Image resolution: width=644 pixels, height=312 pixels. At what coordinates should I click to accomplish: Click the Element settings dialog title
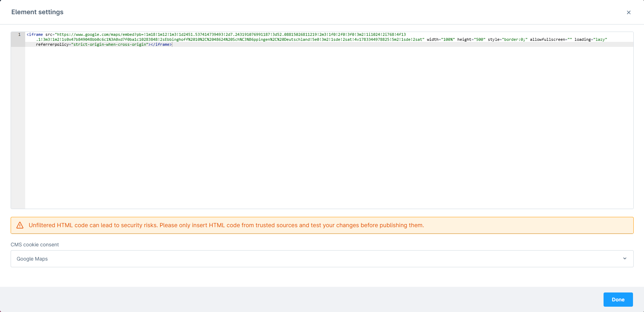tap(37, 12)
